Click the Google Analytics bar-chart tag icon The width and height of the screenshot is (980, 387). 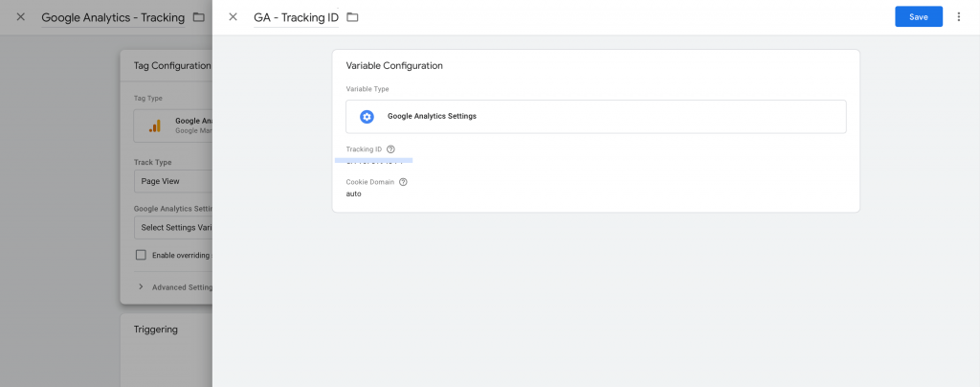click(155, 125)
